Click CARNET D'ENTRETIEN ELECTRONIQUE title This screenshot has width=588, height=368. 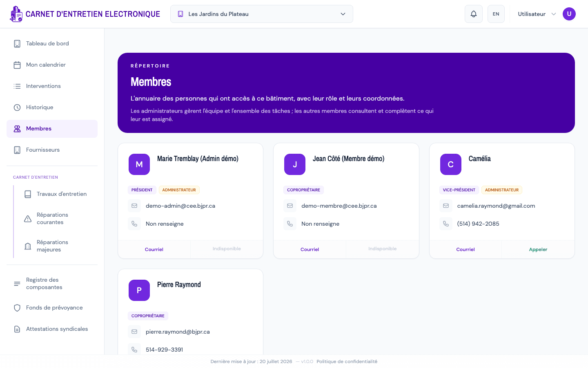(x=93, y=14)
